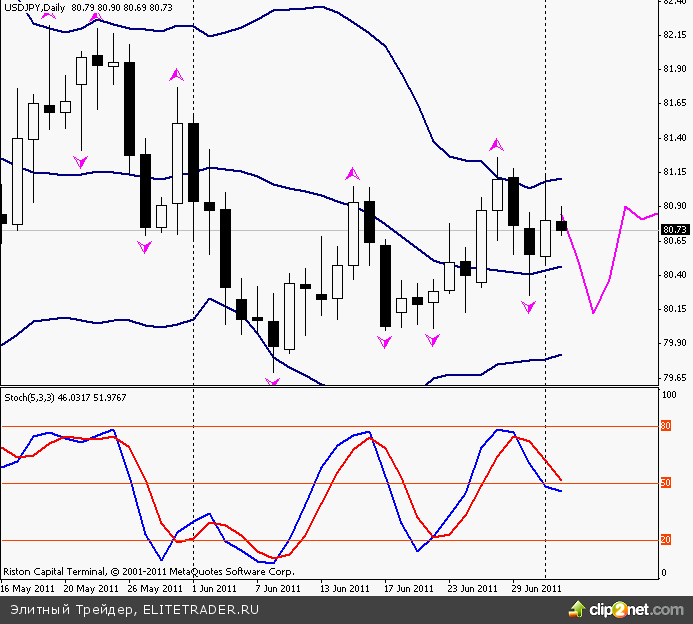
Task: Click the orange 20 stochastic level label
Action: click(x=666, y=541)
